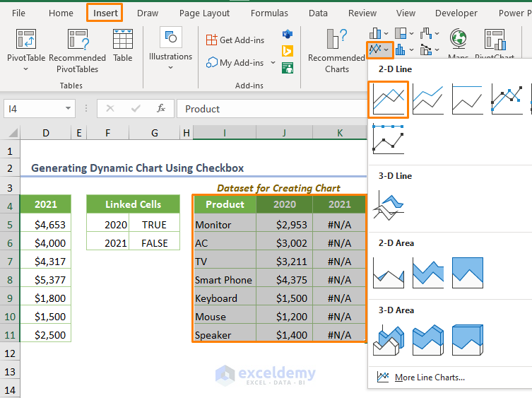This screenshot has width=532, height=398.
Task: Open Recommended Charts
Action: tap(336, 51)
